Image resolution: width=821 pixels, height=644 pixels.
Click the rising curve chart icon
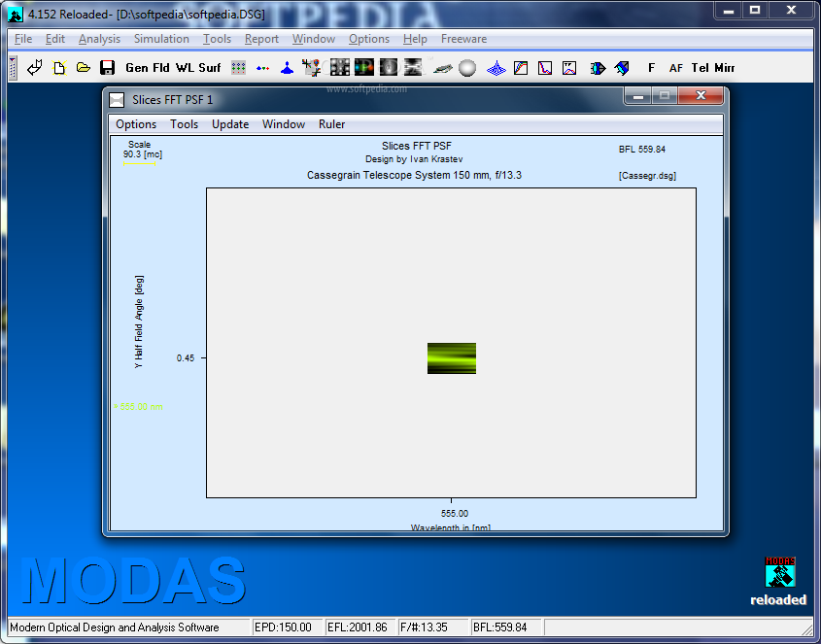521,68
